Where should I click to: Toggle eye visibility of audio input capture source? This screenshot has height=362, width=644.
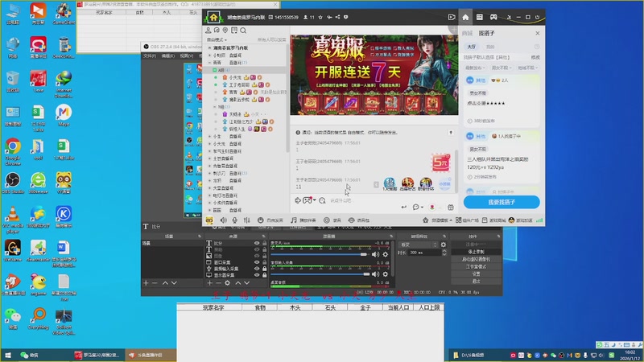[x=257, y=269]
